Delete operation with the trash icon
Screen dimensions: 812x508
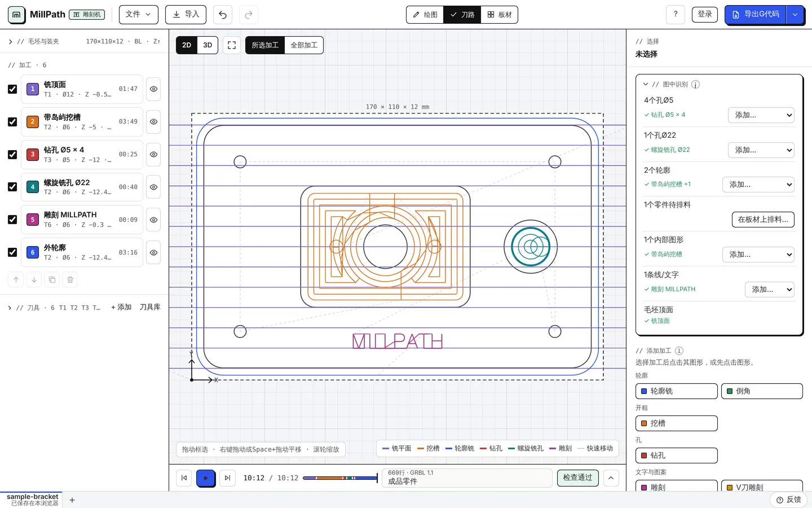tap(70, 279)
